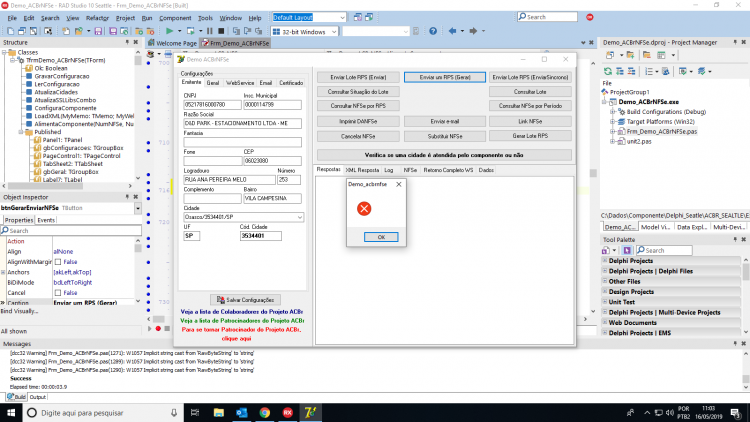Click OK in the Demo_acbrnfse dialog
750x422 pixels.
tap(381, 237)
